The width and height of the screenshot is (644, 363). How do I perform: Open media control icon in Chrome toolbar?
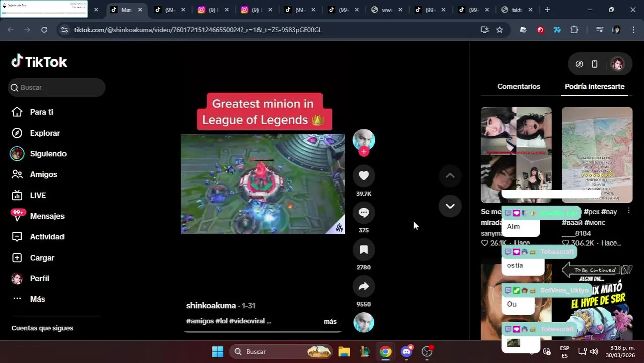pyautogui.click(x=599, y=30)
